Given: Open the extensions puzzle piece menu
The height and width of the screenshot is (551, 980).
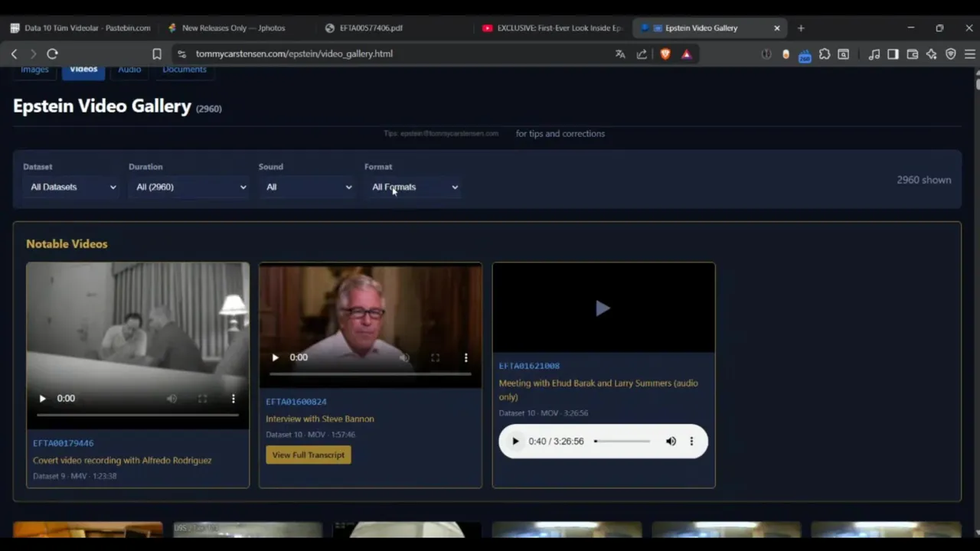Looking at the screenshot, I should click(x=825, y=54).
